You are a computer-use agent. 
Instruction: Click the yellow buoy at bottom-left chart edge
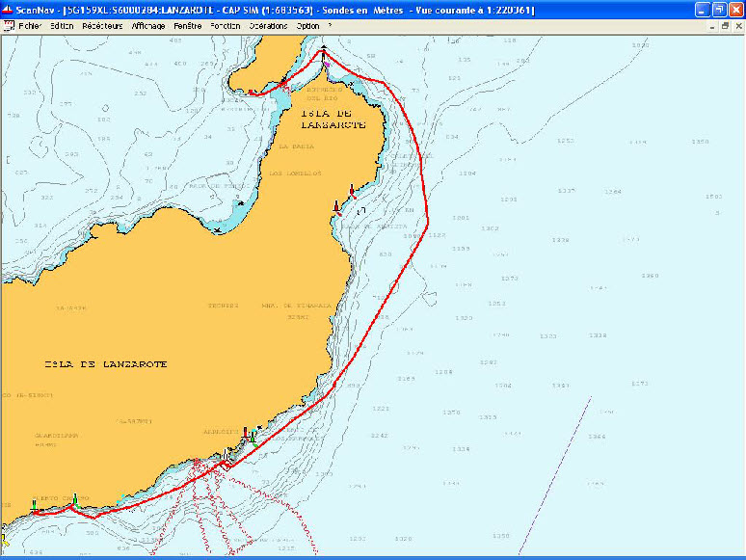click(2, 540)
